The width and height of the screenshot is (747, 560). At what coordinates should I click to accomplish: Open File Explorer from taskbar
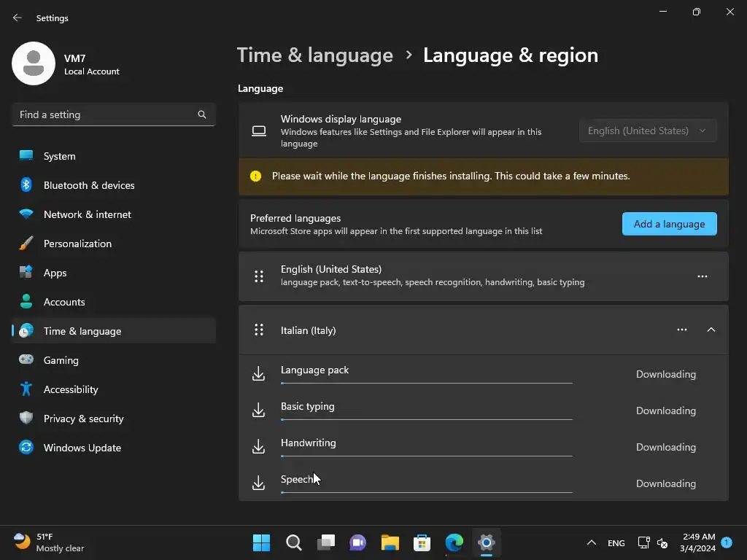390,542
